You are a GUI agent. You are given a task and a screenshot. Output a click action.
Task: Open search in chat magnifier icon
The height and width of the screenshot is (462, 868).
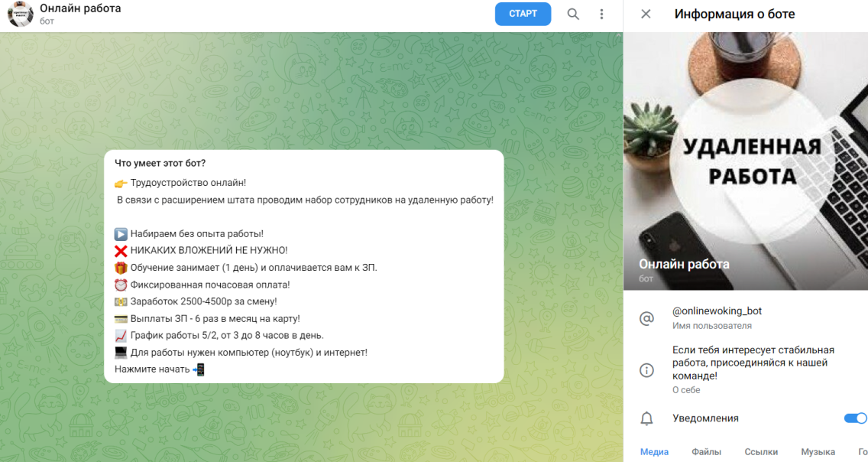[573, 15]
